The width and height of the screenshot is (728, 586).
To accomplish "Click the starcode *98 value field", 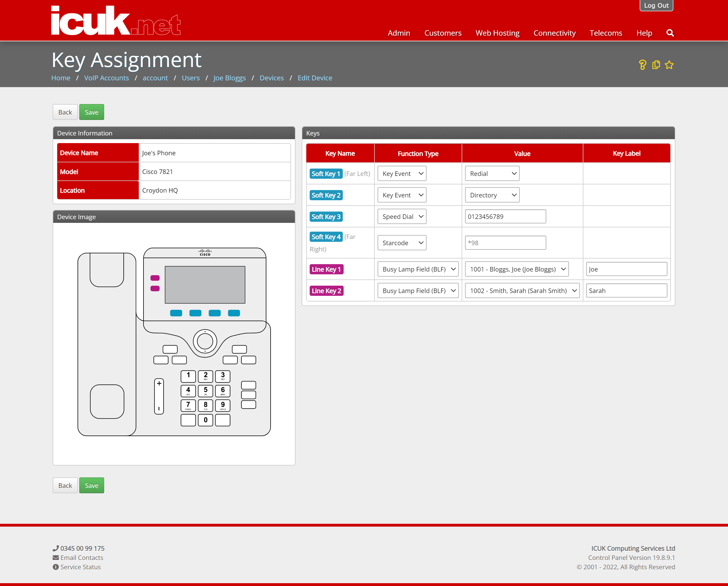I will coord(505,243).
